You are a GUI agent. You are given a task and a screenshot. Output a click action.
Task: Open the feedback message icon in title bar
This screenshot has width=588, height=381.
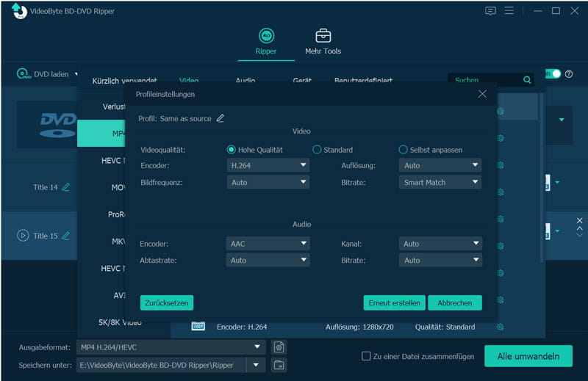(490, 11)
